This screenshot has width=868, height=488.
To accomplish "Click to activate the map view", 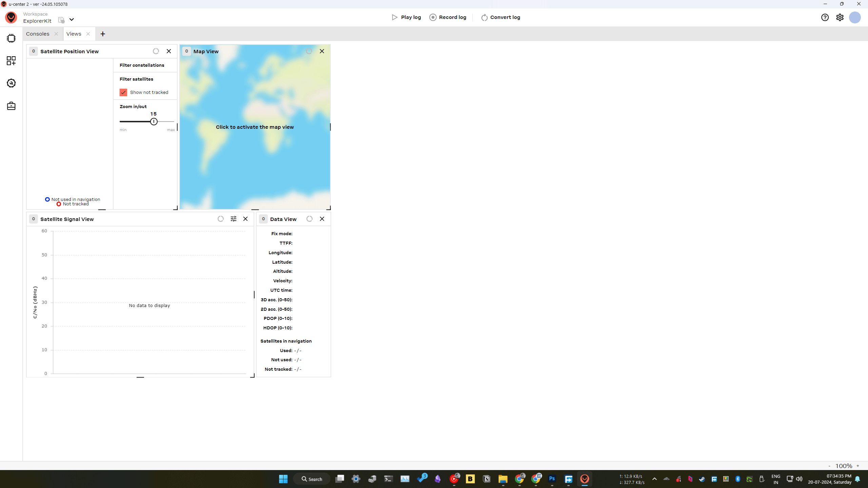I will tap(255, 127).
